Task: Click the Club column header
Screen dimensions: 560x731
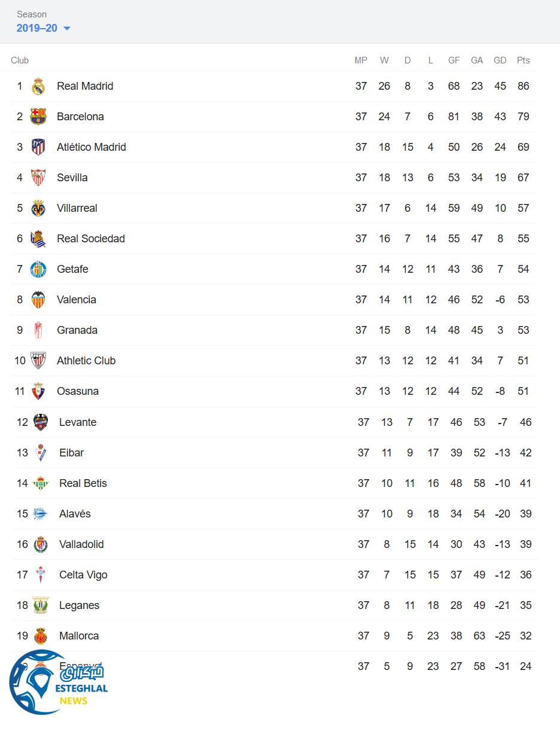Action: (20, 60)
